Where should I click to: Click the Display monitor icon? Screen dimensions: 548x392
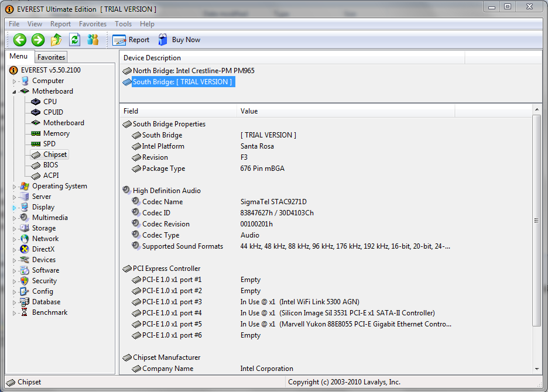25,207
